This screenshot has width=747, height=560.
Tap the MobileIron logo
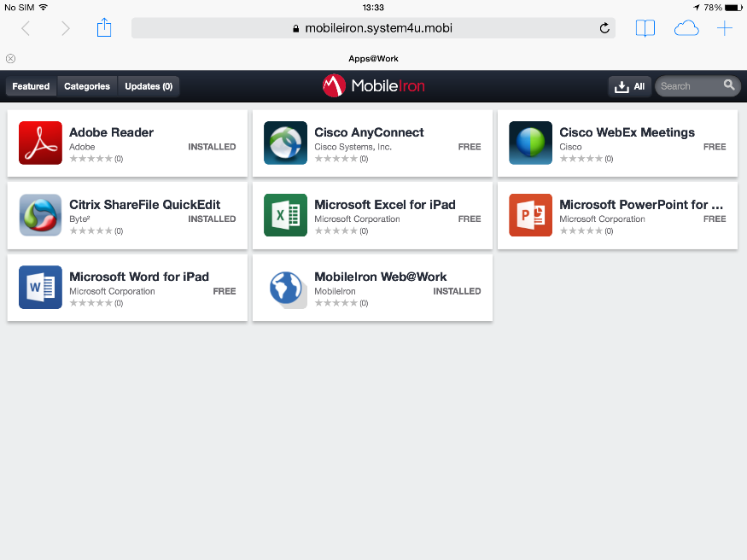(374, 85)
